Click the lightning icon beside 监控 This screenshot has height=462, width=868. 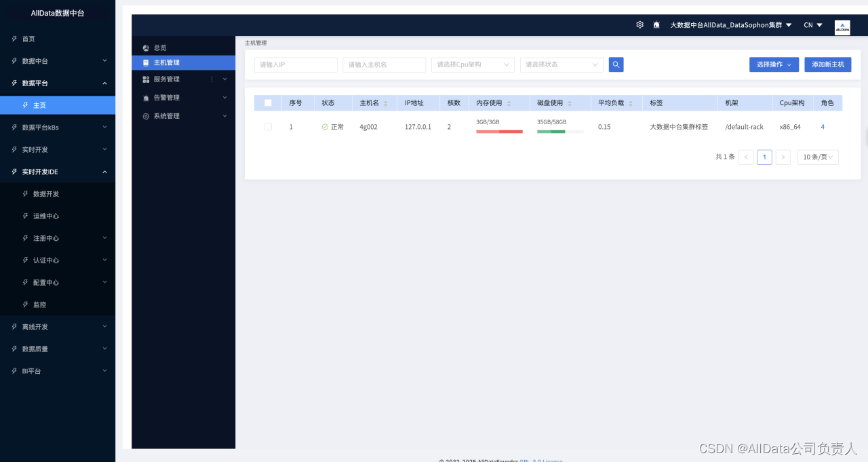(x=26, y=305)
